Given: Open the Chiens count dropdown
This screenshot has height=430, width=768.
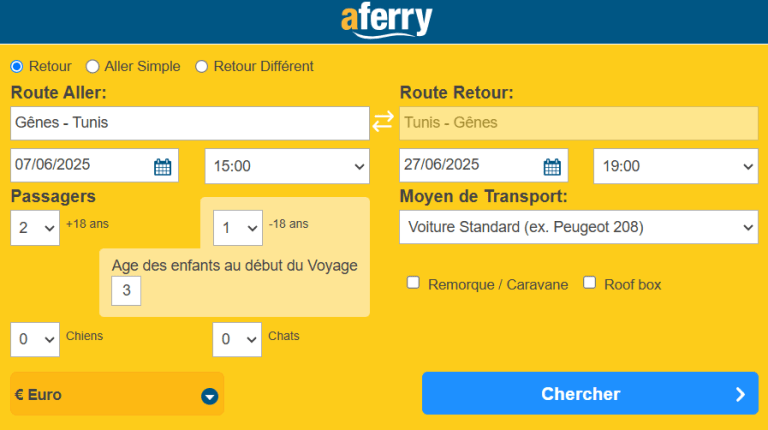Looking at the screenshot, I should [x=36, y=339].
